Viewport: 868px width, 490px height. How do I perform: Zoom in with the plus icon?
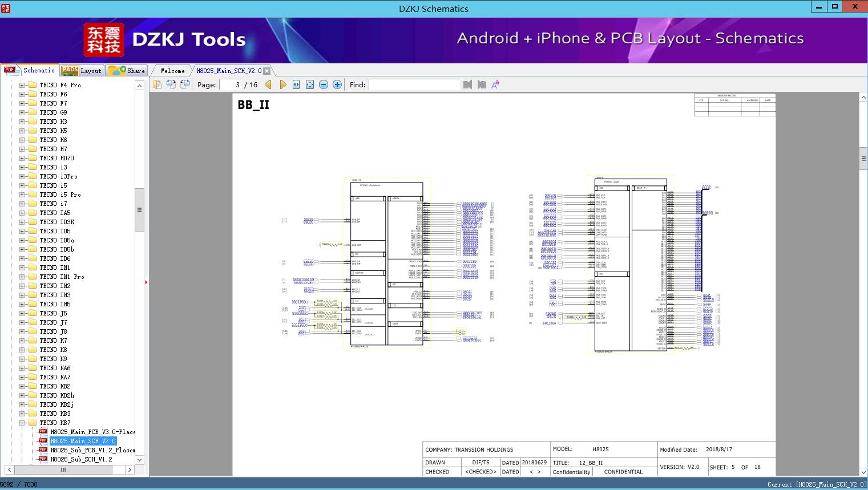pos(337,84)
